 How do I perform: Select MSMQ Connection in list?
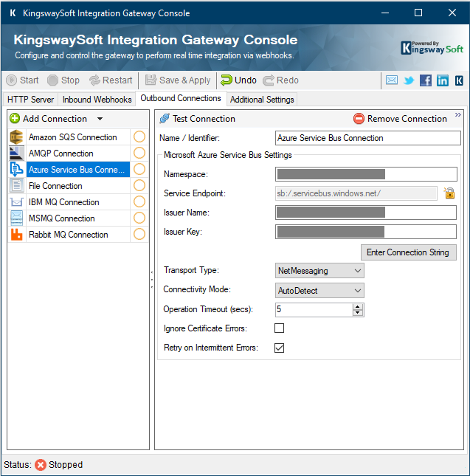[78, 218]
